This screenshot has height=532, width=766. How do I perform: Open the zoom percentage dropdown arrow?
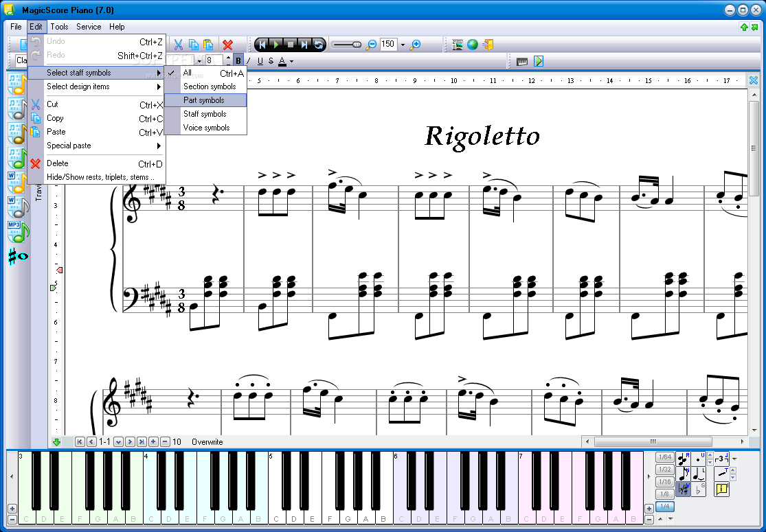403,45
